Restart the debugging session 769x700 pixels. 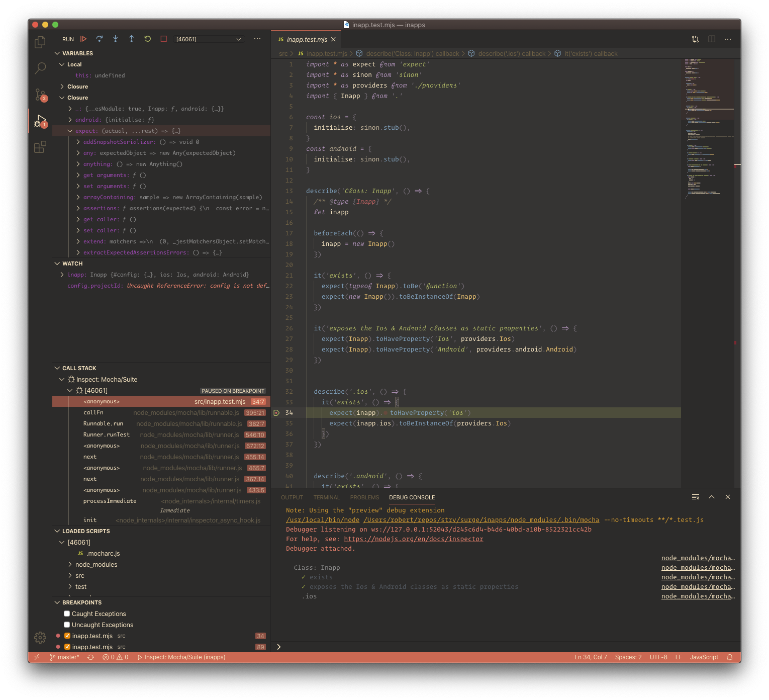tap(148, 39)
